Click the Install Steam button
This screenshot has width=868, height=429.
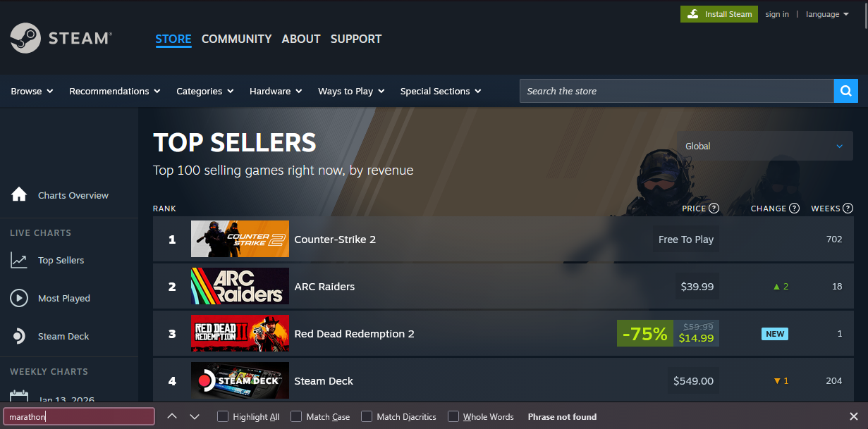(719, 14)
